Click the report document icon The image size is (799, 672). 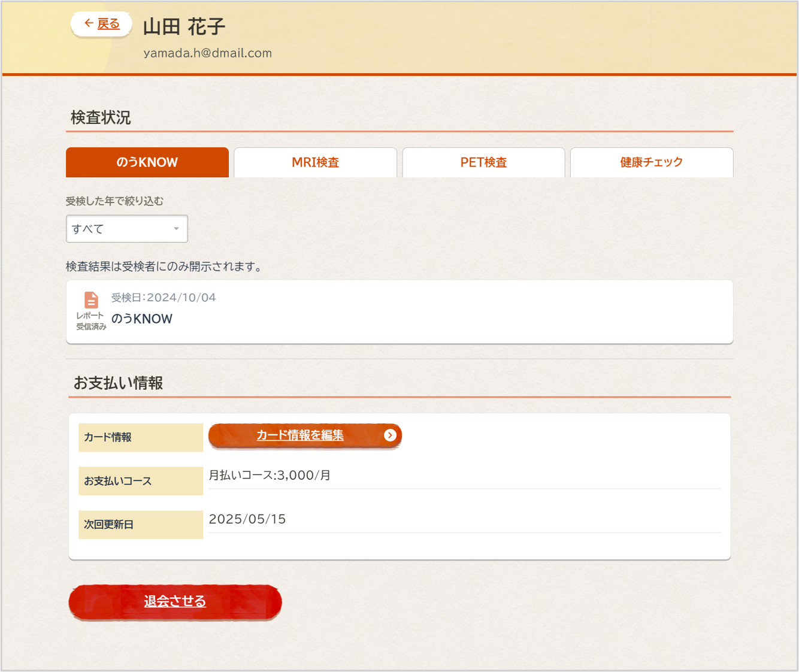click(x=91, y=299)
